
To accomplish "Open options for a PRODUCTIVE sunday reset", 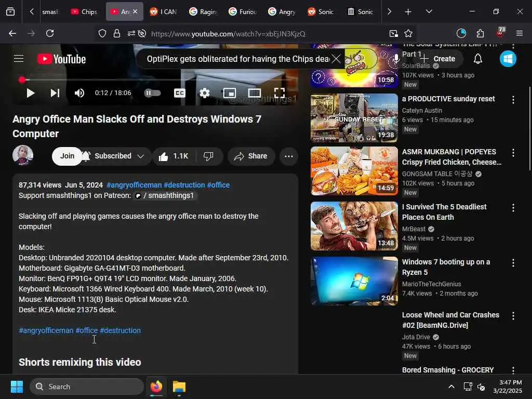I will (513, 100).
